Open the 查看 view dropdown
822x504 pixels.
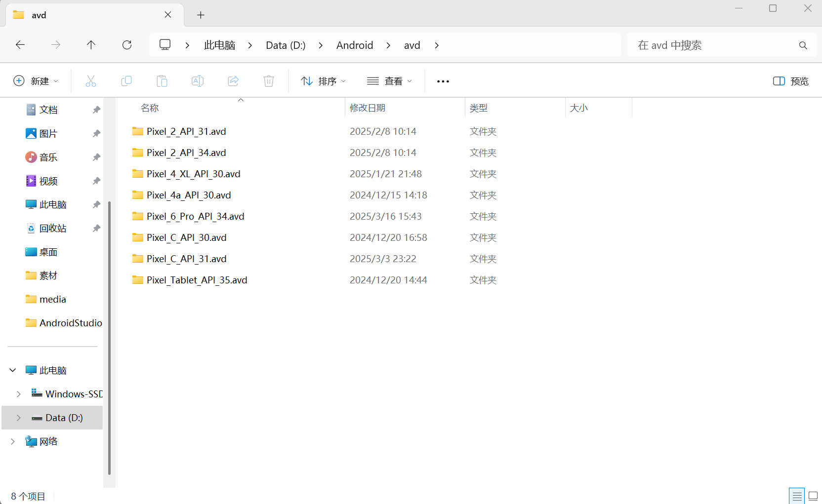click(x=389, y=81)
